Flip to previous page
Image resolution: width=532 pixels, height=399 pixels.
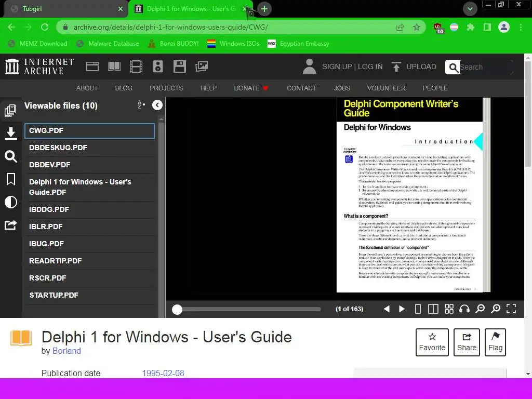(x=387, y=309)
